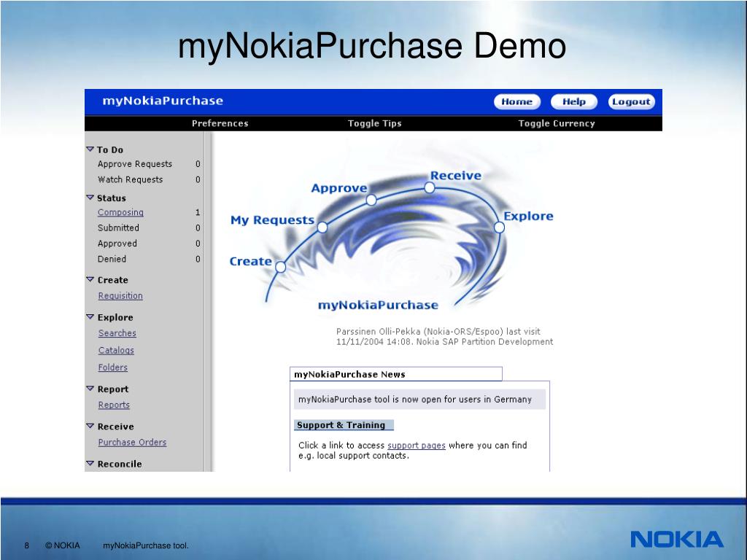Click the Composing count value 1

pyautogui.click(x=198, y=212)
